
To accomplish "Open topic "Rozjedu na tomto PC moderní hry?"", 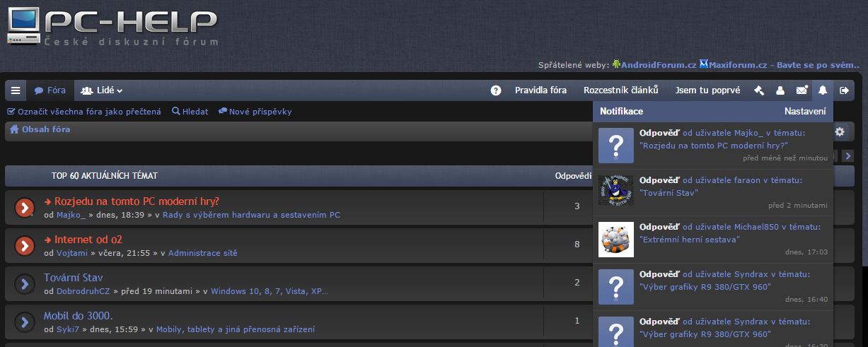I will [x=137, y=201].
